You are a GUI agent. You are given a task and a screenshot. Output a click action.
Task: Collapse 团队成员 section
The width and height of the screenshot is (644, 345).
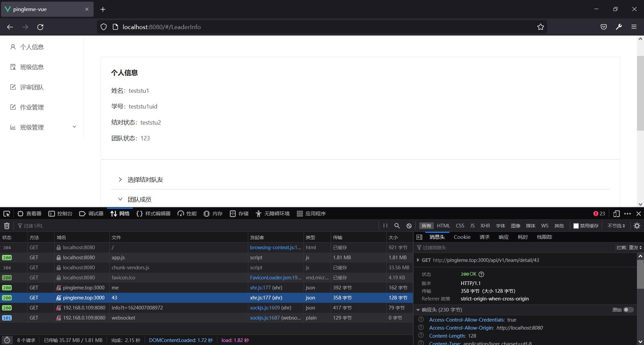point(360,199)
